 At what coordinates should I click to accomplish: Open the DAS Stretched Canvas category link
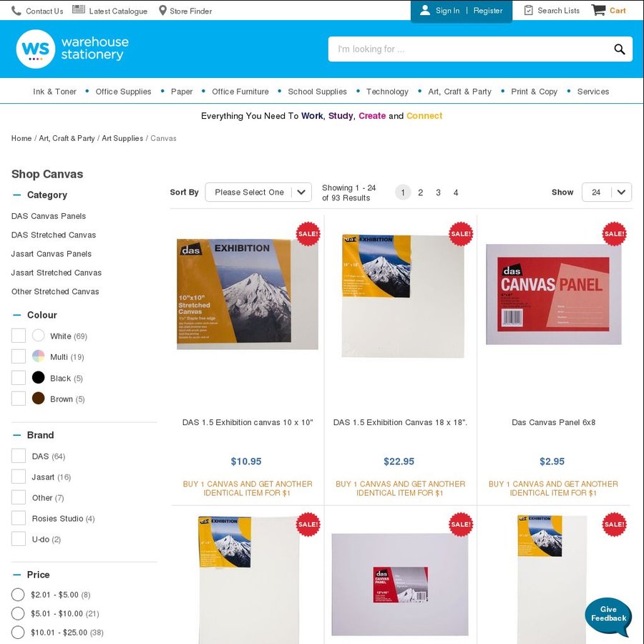click(x=54, y=235)
